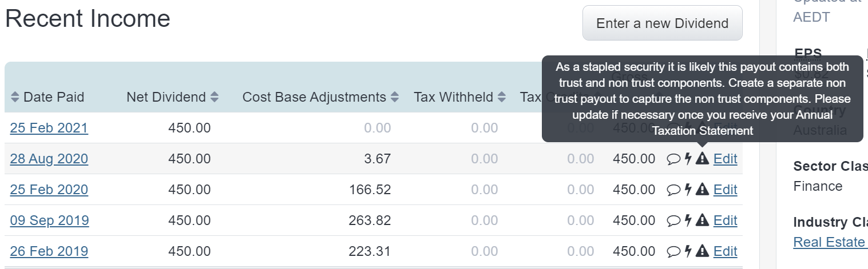Screen dimensions: 868x269
Task: Click the warning triangle in 09 Sep 2019 row
Action: 702,220
